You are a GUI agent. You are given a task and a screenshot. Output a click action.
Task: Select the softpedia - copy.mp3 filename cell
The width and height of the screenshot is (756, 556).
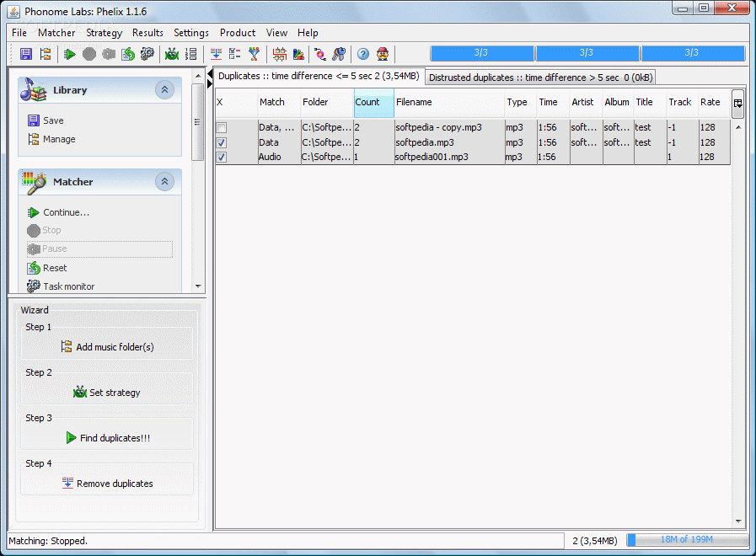click(449, 128)
